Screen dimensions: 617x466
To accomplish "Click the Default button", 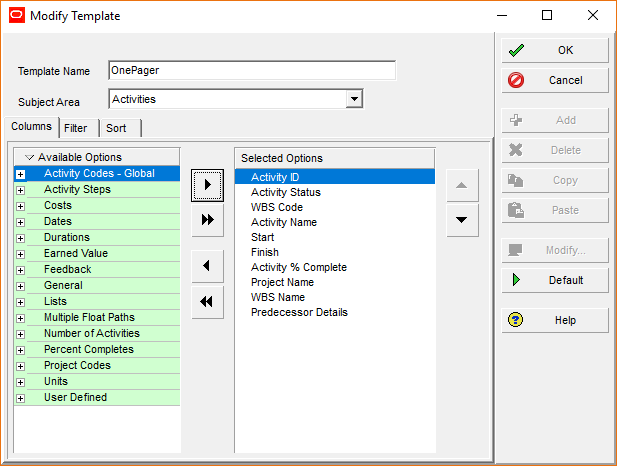I will 555,280.
